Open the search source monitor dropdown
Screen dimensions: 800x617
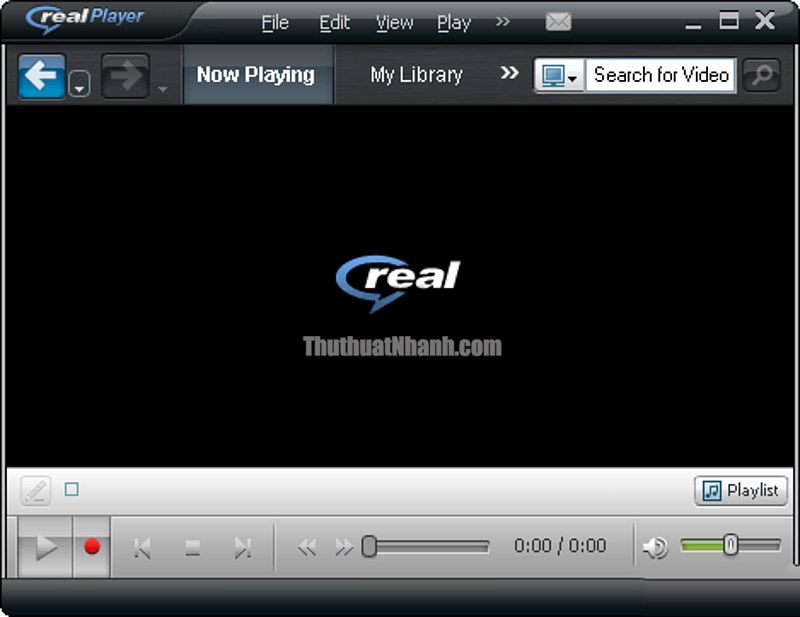coord(559,76)
